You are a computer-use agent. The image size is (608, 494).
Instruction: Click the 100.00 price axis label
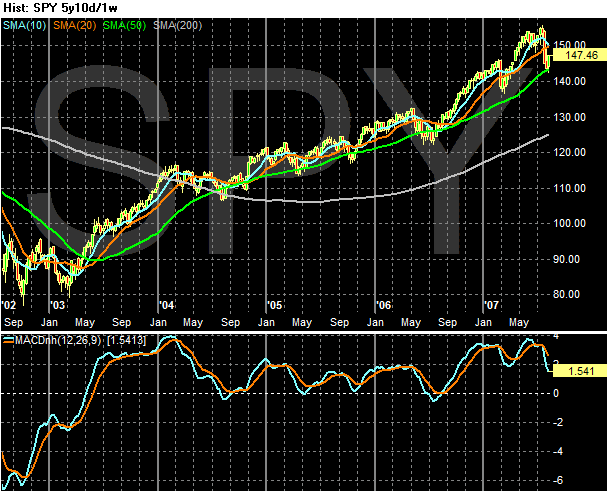point(569,223)
